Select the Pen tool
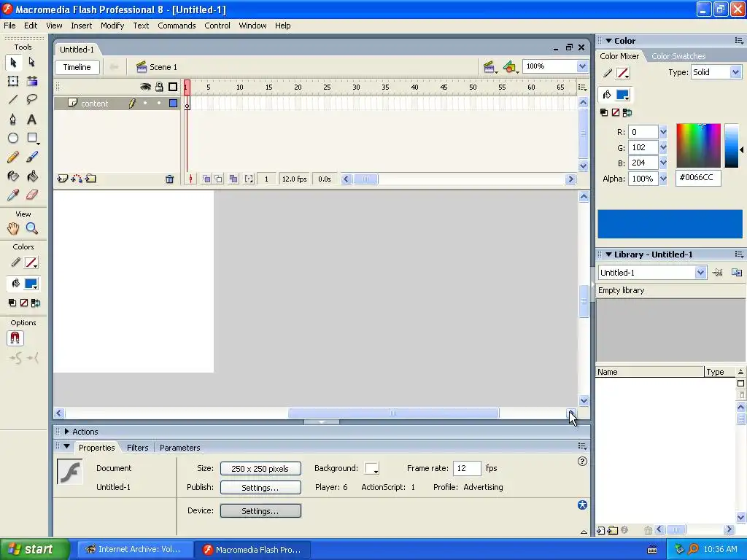747x560 pixels. point(13,119)
